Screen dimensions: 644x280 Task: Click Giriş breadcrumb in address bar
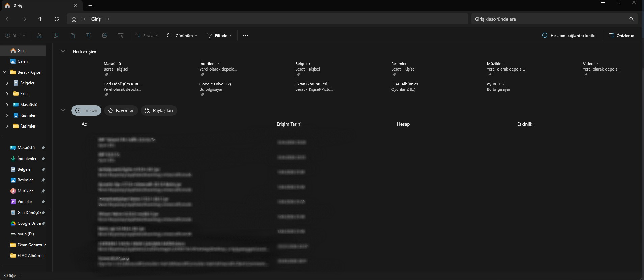96,19
